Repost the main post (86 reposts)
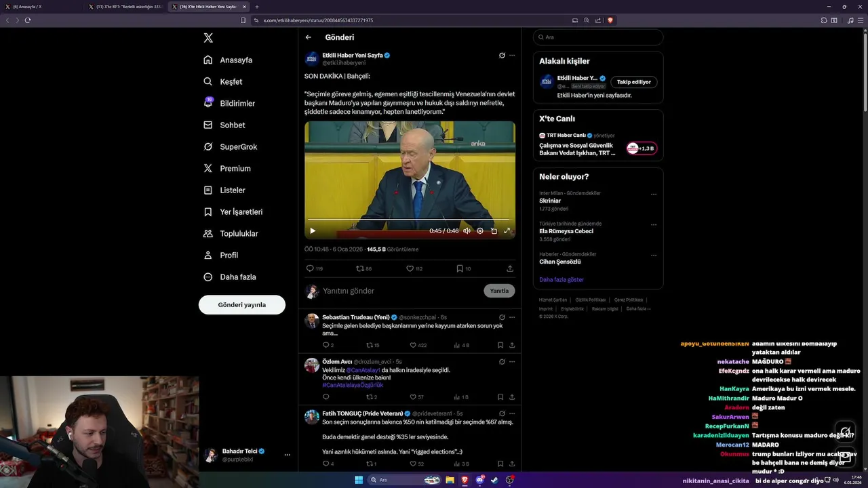Image resolution: width=868 pixels, height=488 pixels. [x=364, y=268]
